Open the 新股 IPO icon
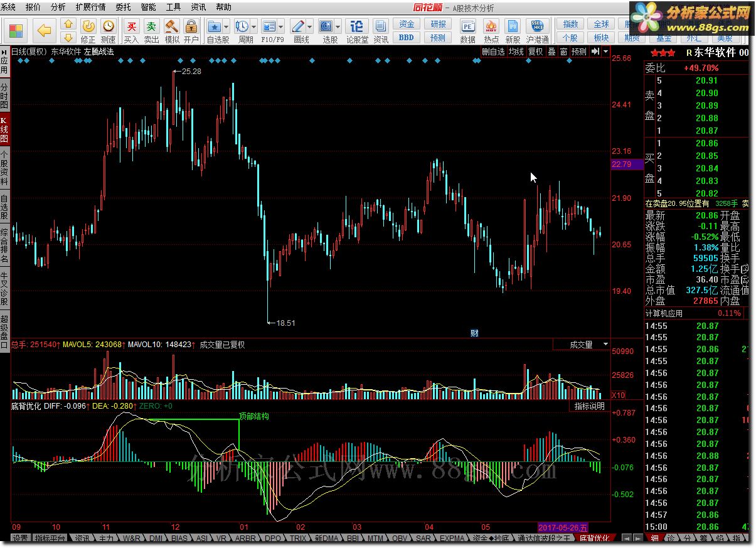Screen dimensions: 756x548 tap(513, 31)
